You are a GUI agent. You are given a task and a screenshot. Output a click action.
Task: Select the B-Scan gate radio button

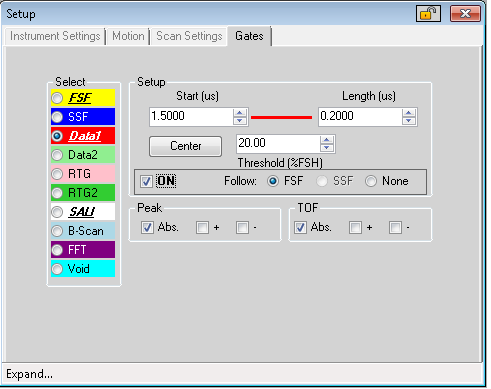[57, 231]
